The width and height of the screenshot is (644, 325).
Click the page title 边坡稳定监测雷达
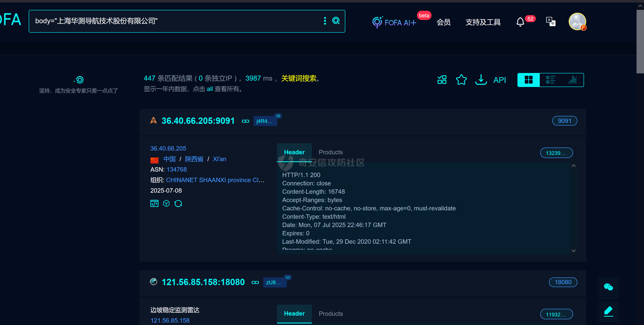(x=175, y=310)
